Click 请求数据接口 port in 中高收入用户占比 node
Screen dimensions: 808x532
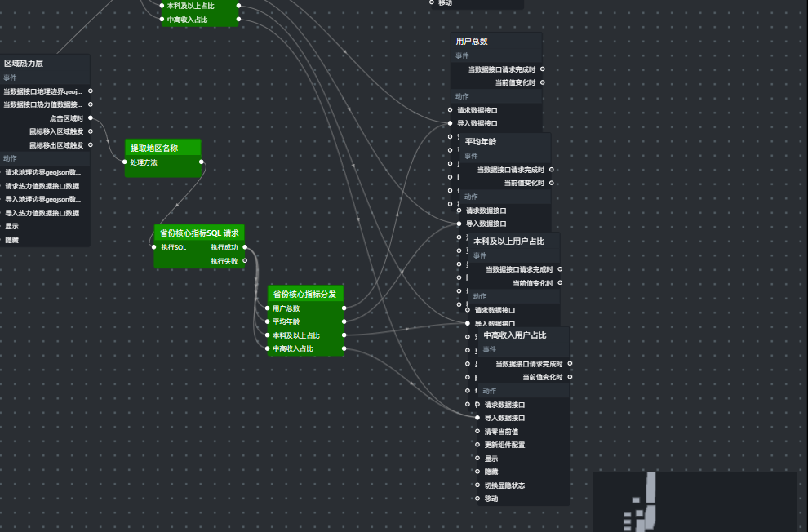tap(477, 404)
